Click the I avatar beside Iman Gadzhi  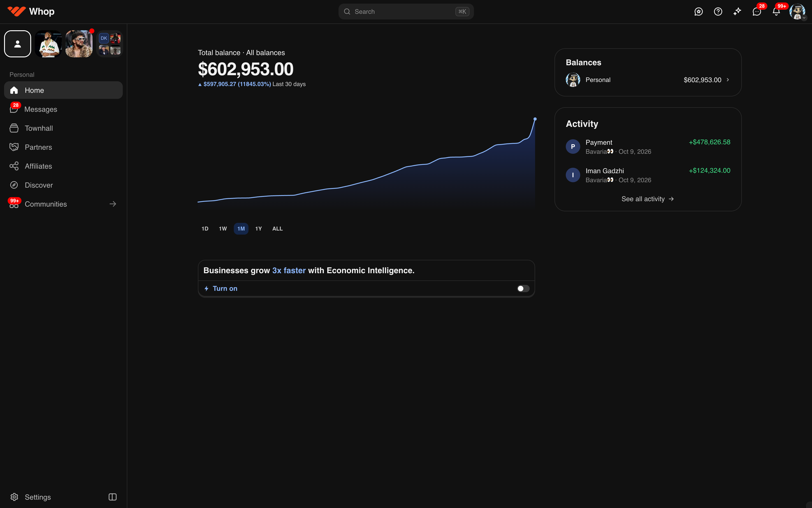(573, 175)
